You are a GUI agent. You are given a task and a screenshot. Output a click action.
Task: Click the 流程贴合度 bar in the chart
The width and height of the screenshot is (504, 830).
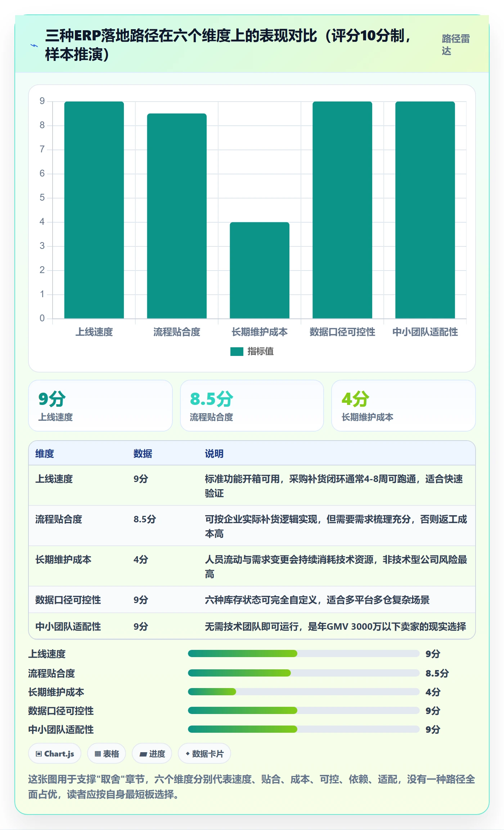(177, 216)
